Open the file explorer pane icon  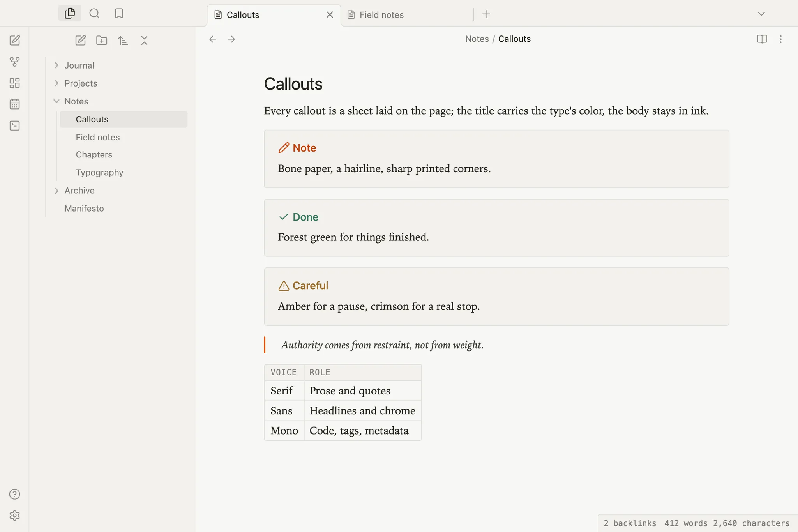(x=70, y=14)
